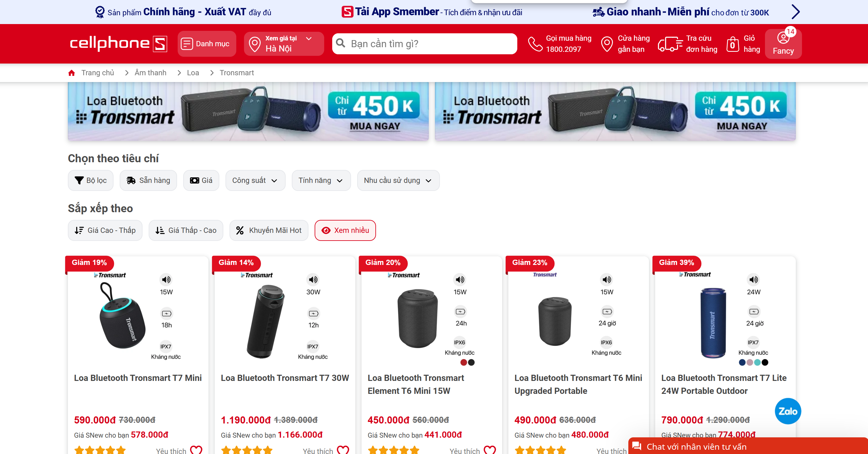Expand the Công suất filter dropdown

[255, 180]
